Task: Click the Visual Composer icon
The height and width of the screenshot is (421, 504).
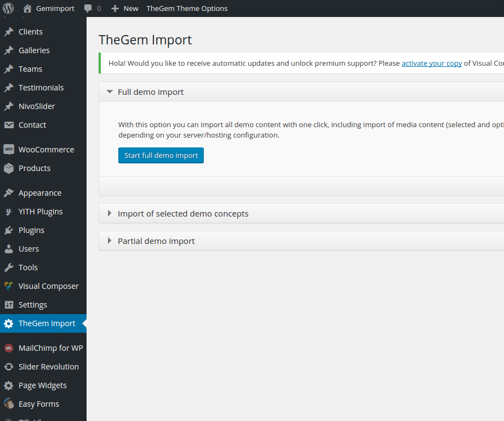Action: [8, 286]
